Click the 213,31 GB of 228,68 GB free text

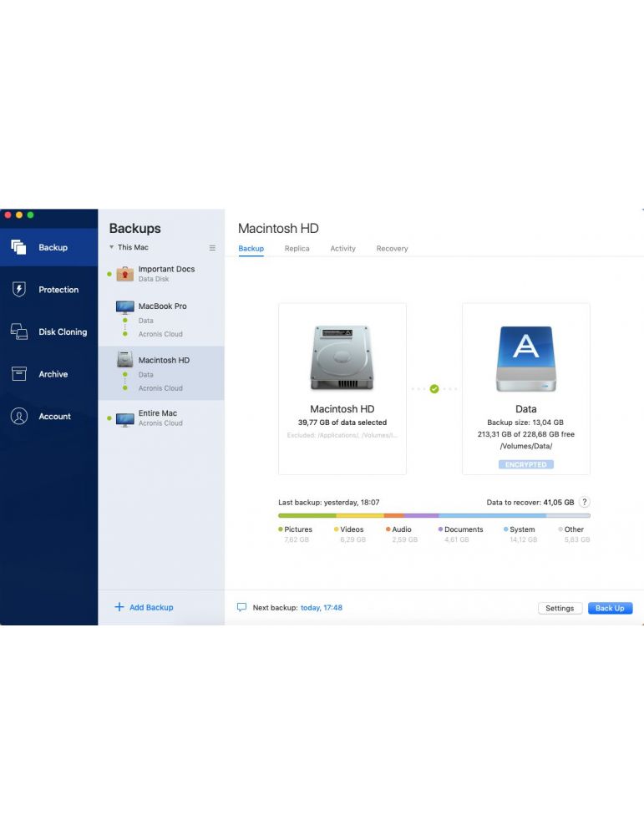(525, 434)
